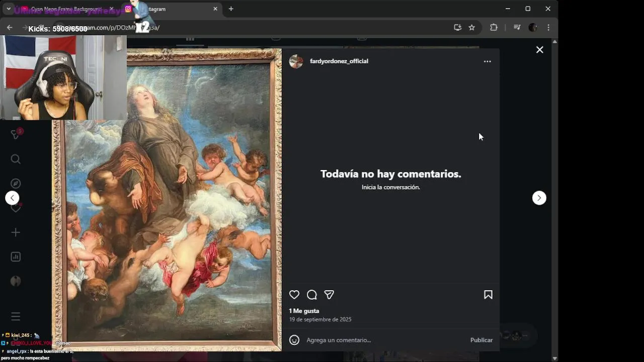Open Explore compass in sidebar

16,184
